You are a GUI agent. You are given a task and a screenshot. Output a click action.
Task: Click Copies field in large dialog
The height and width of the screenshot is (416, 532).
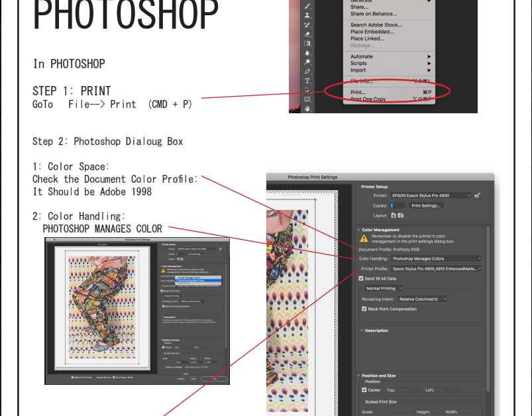pos(398,205)
